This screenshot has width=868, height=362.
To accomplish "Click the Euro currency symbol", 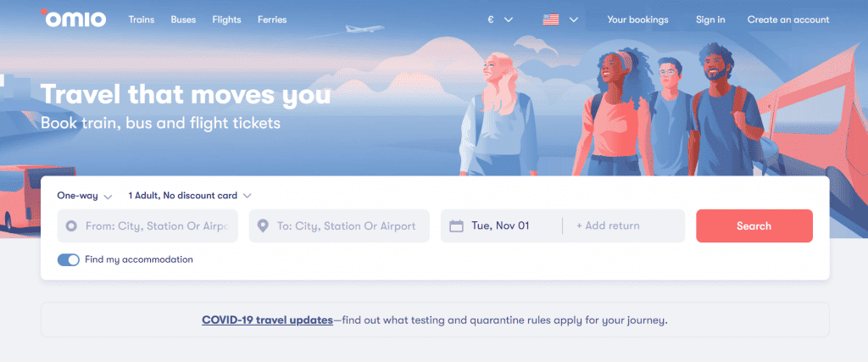I will 489,19.
